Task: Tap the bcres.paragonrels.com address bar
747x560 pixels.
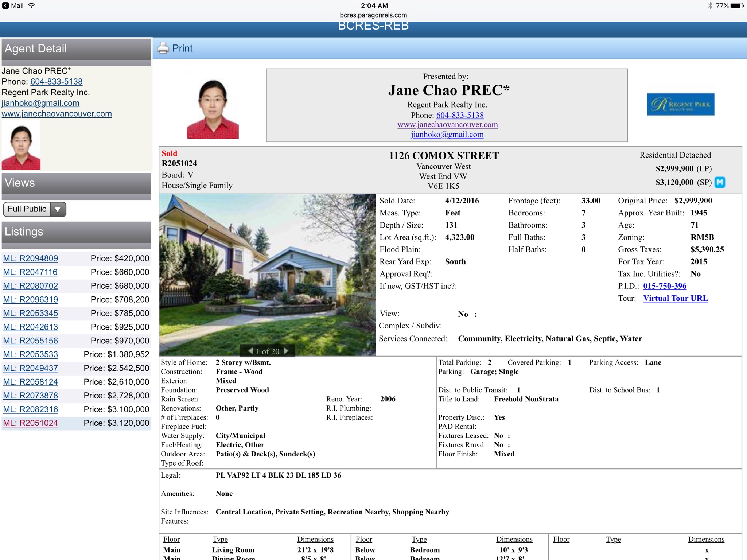Action: [x=373, y=15]
